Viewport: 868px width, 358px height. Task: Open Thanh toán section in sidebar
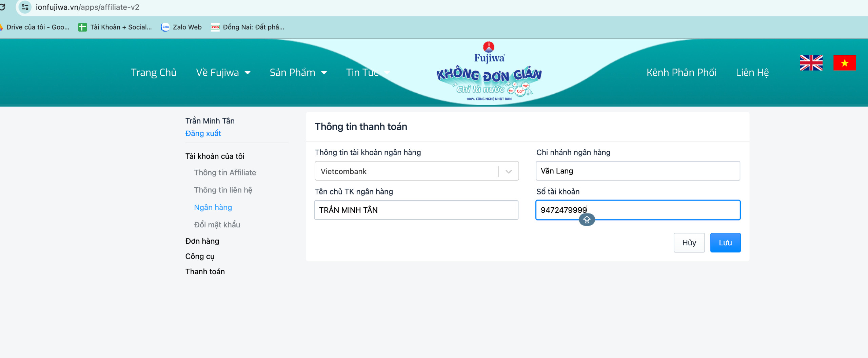205,271
